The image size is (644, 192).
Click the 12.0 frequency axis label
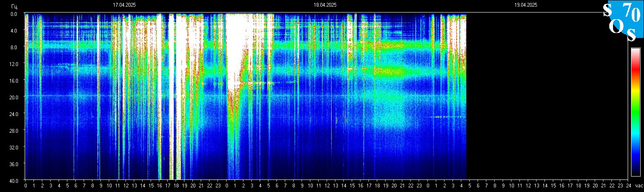coord(13,64)
